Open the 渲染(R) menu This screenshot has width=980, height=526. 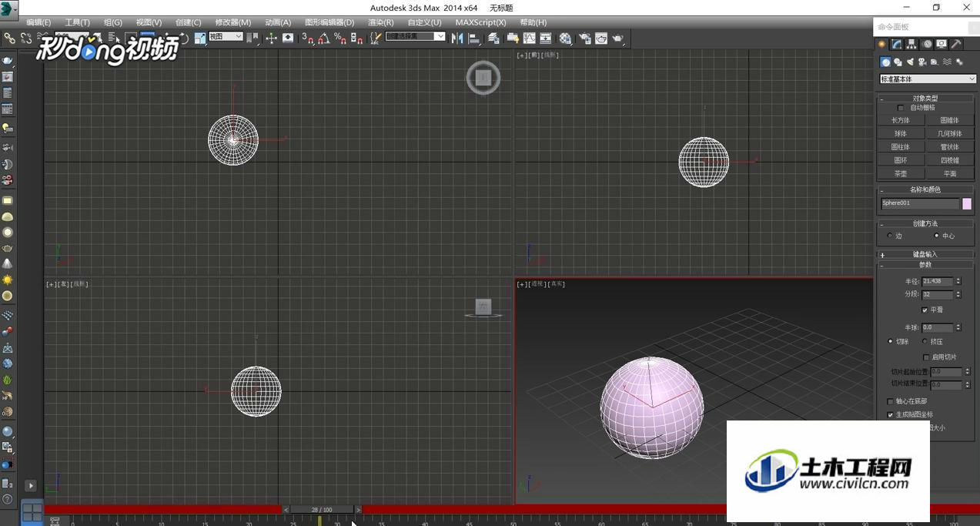click(381, 22)
